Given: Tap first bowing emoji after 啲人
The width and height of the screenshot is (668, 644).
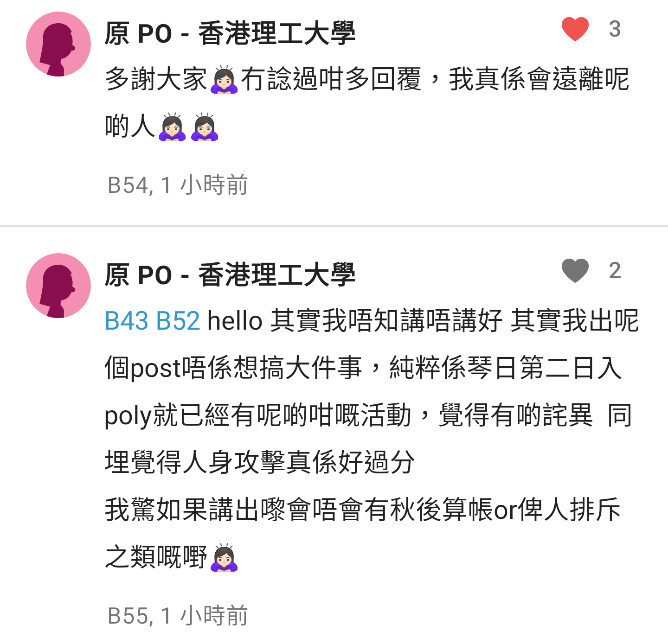Looking at the screenshot, I should (x=172, y=127).
